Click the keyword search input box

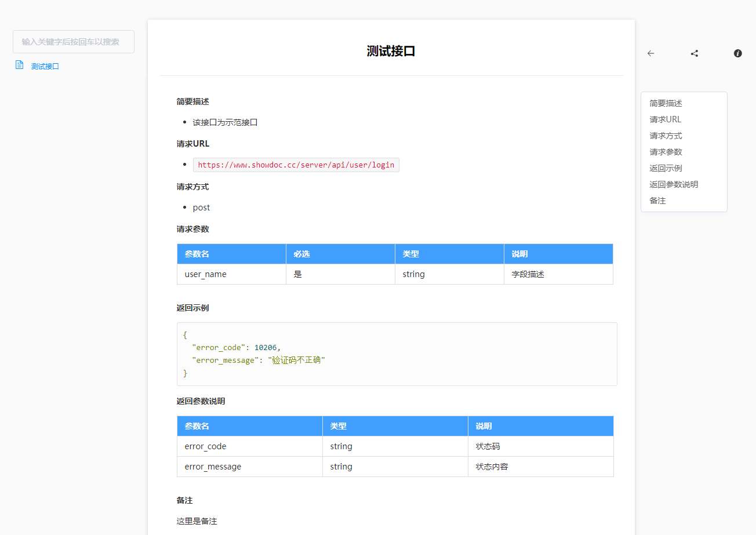coord(73,41)
